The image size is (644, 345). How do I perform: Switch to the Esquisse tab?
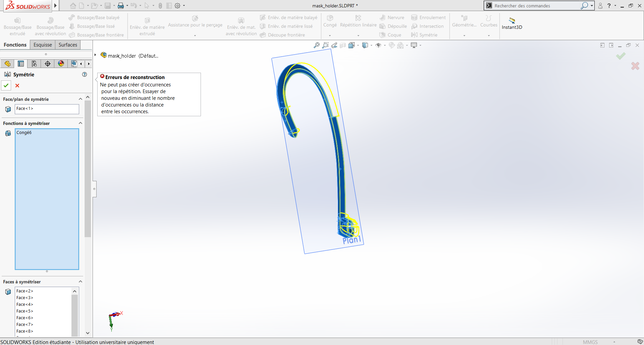[x=43, y=45]
